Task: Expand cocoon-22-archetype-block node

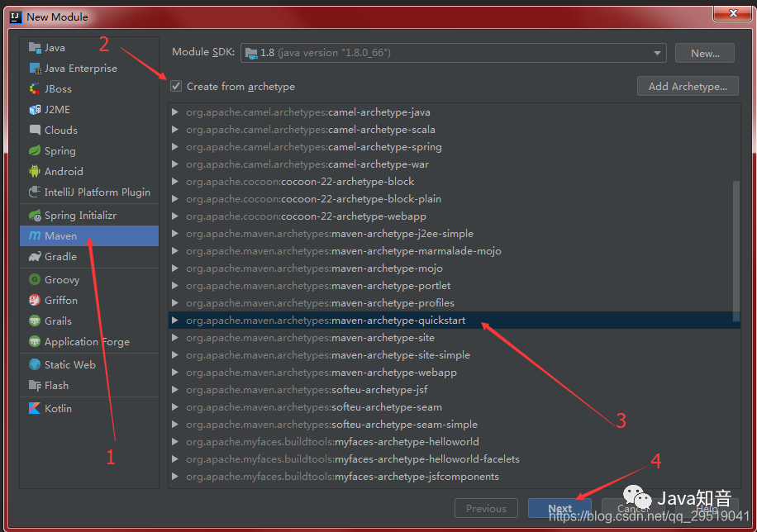Action: click(174, 182)
